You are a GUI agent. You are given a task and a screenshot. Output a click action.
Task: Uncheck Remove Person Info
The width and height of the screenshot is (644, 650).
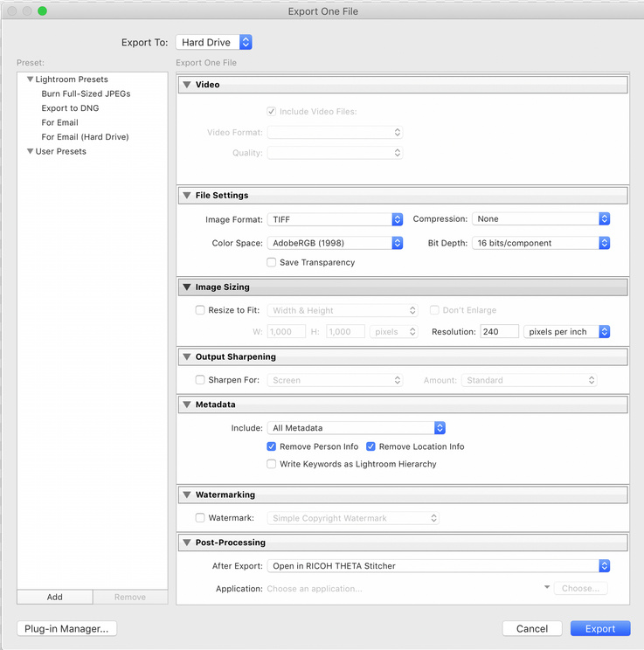click(x=271, y=446)
